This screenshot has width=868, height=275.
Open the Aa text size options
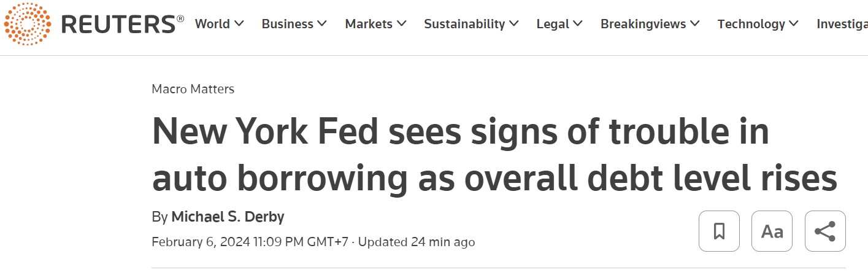click(x=772, y=231)
